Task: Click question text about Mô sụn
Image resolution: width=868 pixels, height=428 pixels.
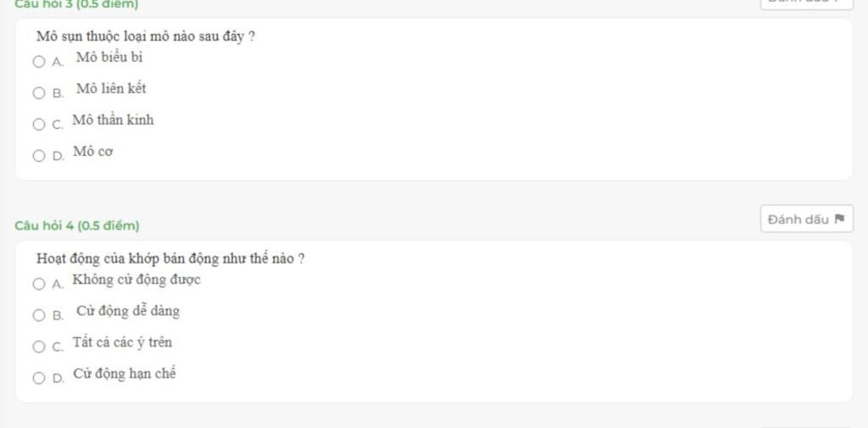Action: click(x=146, y=37)
